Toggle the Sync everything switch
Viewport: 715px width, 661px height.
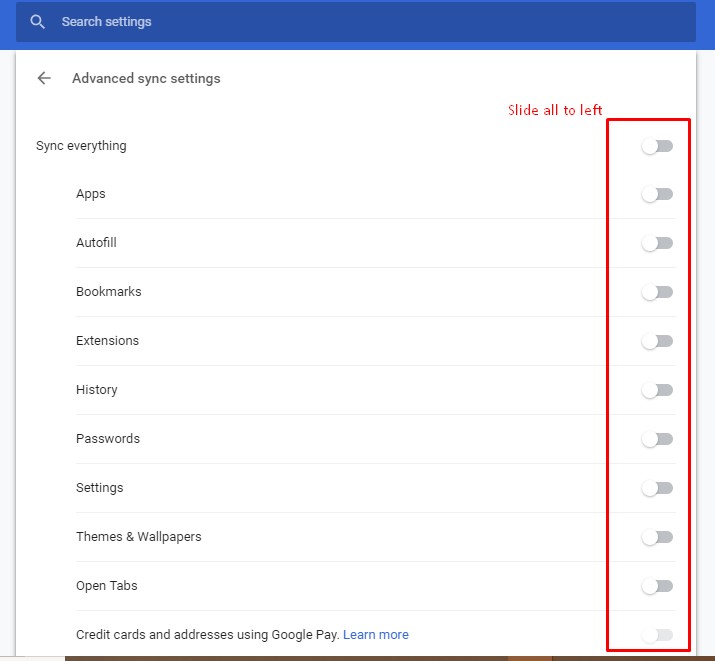657,146
